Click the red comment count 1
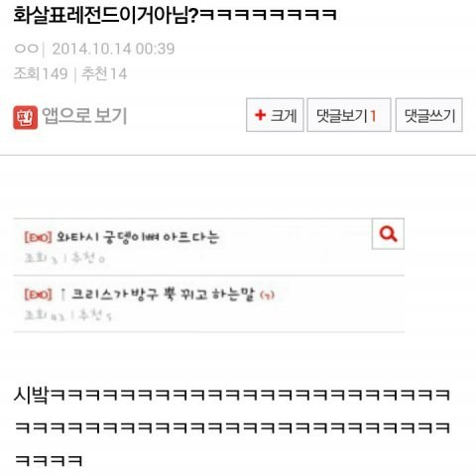 pos(373,116)
